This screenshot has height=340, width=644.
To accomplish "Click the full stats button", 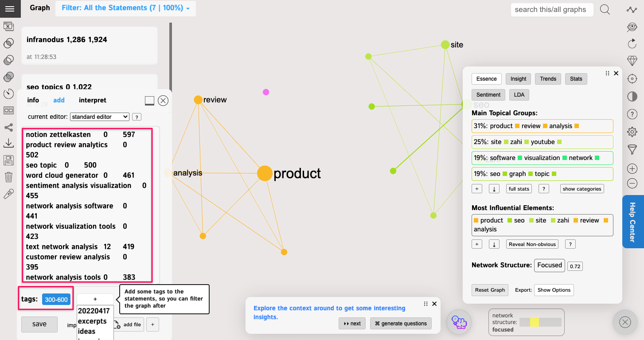I will click(519, 189).
